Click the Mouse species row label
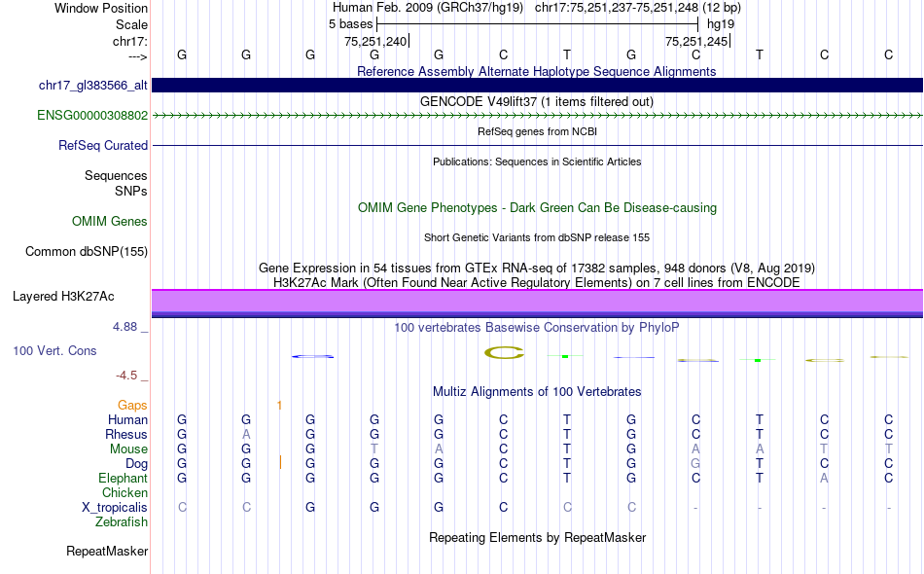Viewport: 924px width, 574px height. [128, 449]
